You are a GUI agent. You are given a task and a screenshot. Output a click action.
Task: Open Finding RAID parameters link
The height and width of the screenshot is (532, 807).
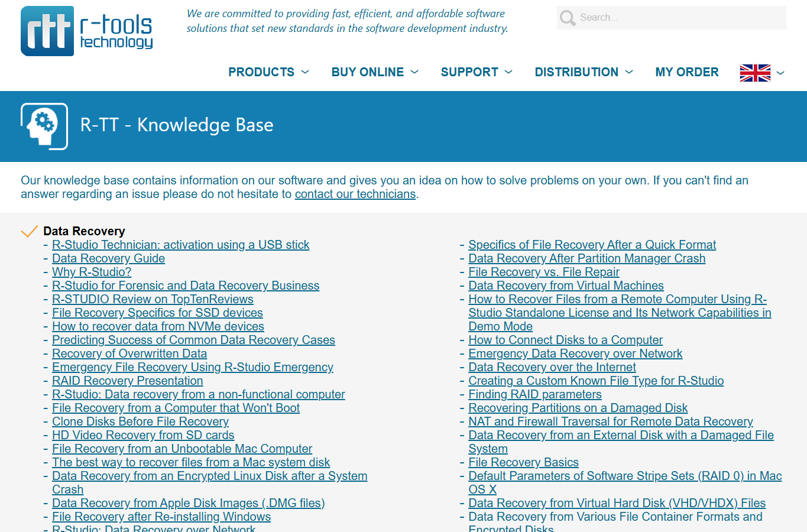click(x=535, y=394)
